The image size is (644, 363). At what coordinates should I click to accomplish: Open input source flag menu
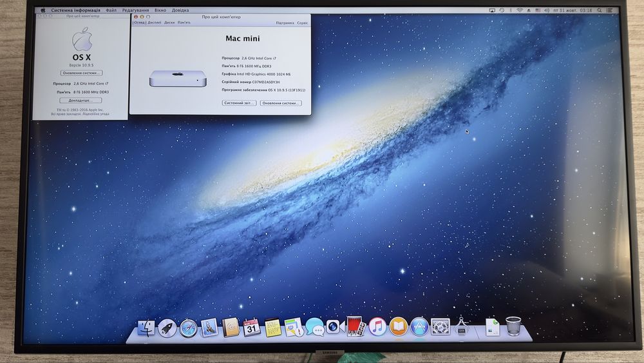click(x=538, y=10)
